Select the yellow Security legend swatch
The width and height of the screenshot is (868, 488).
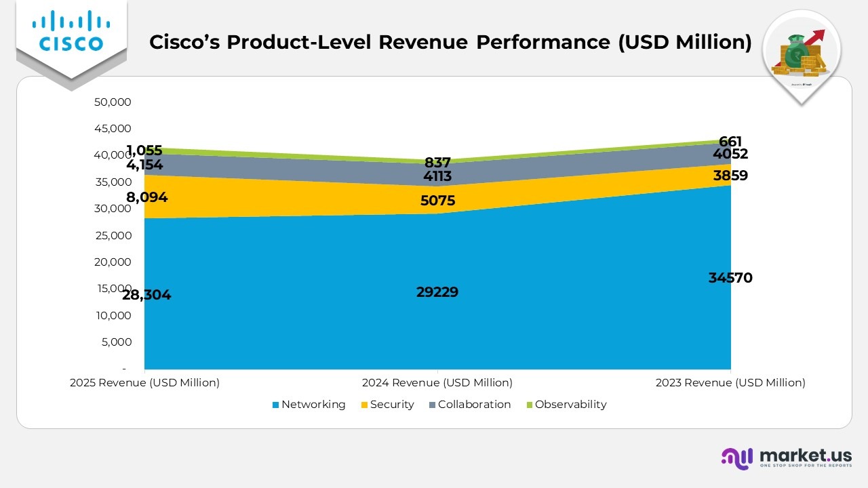(x=363, y=405)
